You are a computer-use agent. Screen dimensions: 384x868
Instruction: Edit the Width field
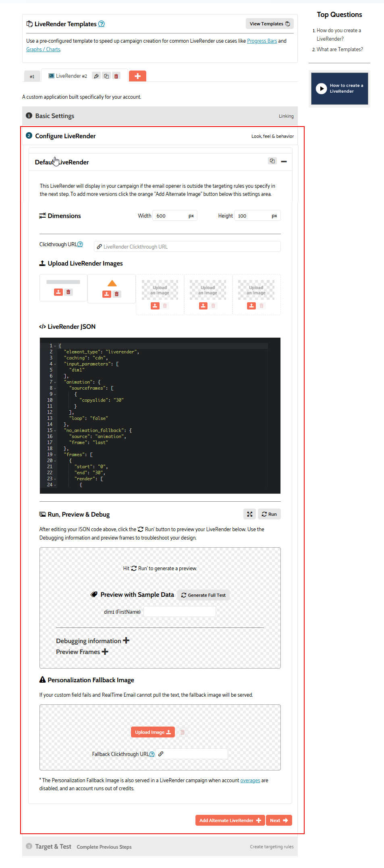175,216
